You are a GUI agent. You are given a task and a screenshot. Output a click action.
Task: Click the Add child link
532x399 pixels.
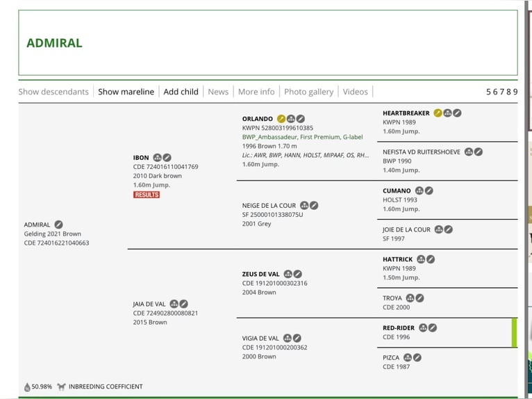(x=181, y=92)
